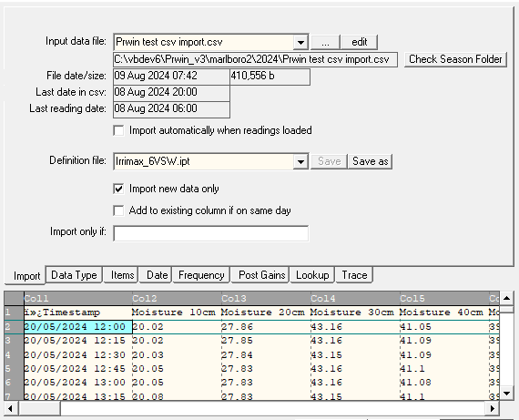Select cell 20/05/2024 12:30

[77, 355]
